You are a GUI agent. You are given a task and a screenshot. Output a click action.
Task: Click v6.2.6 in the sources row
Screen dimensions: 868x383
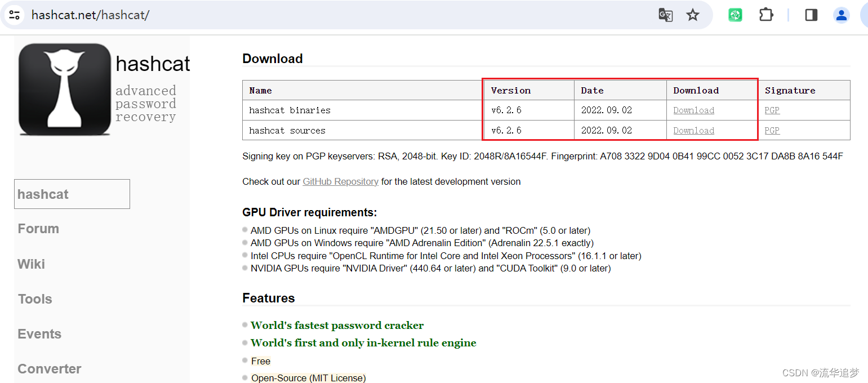point(506,131)
